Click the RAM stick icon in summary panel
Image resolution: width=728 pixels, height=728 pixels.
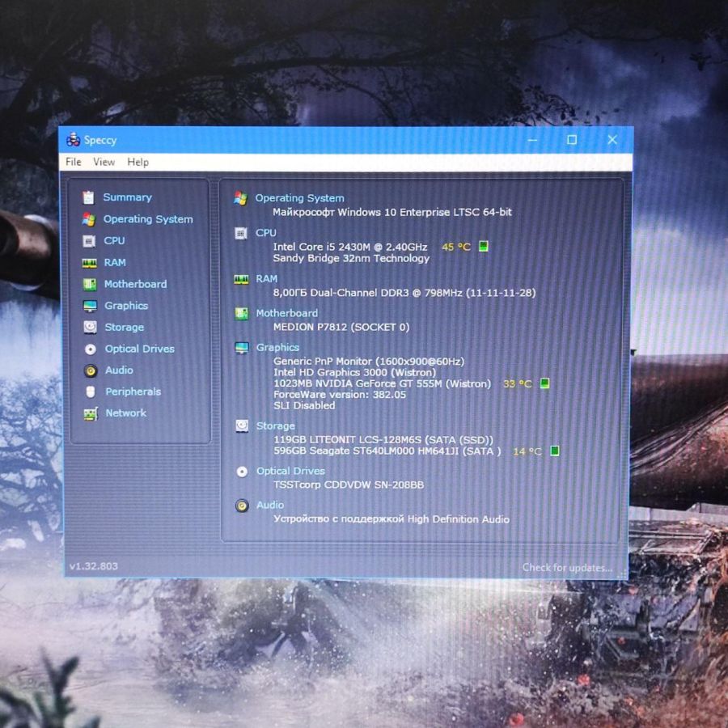tap(241, 280)
